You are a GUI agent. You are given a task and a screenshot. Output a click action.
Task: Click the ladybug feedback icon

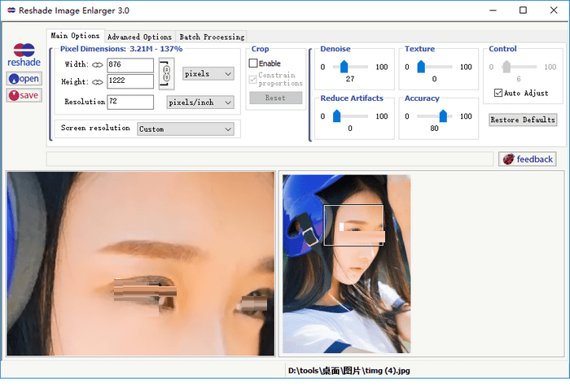509,159
